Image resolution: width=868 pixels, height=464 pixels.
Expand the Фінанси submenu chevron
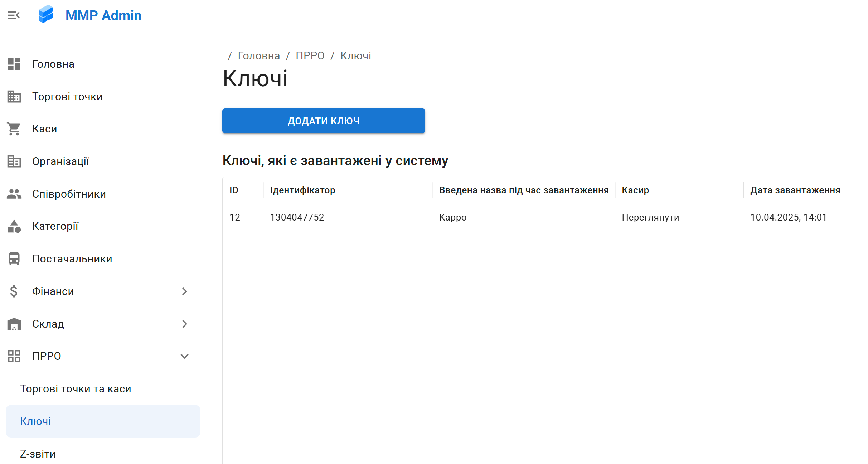pyautogui.click(x=184, y=291)
